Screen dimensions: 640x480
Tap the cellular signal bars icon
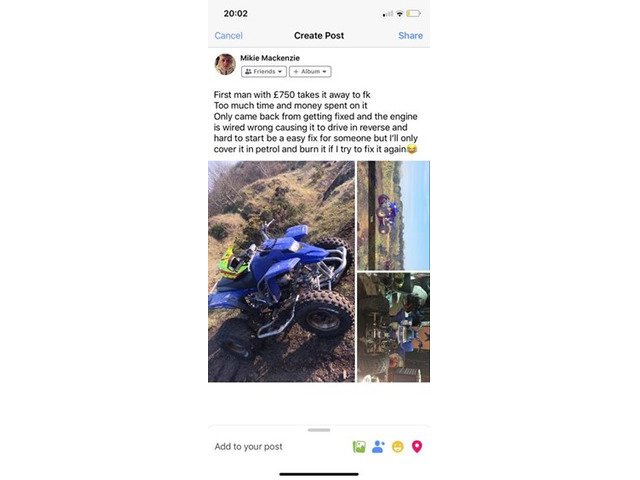[388, 14]
